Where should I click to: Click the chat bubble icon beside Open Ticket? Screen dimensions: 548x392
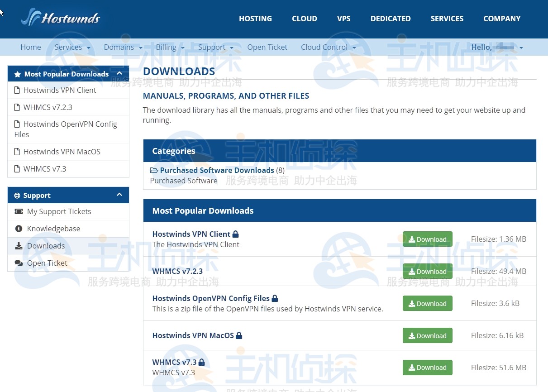tap(19, 263)
